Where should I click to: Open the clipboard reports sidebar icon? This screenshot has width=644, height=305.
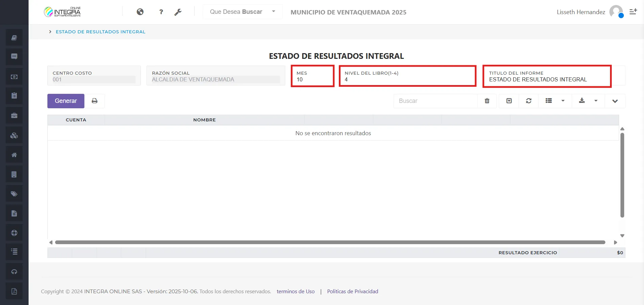coord(14,96)
